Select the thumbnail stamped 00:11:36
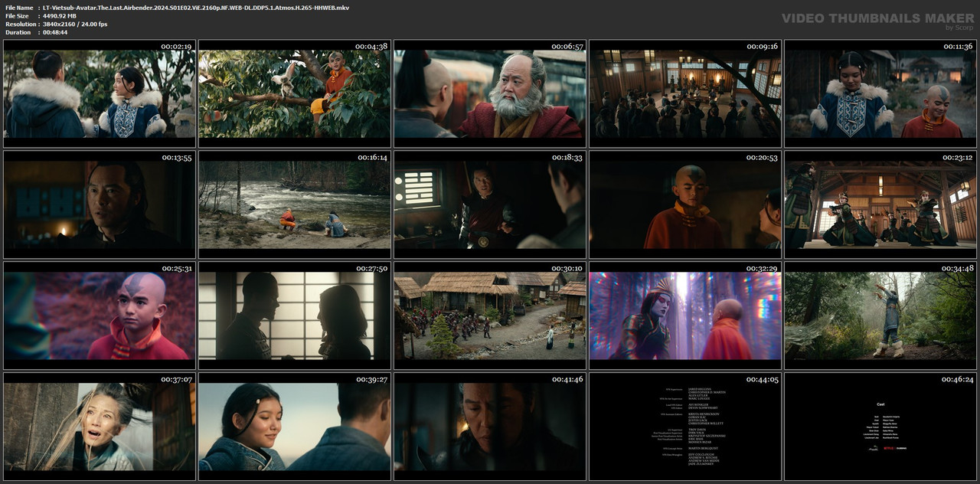980x484 pixels. click(x=880, y=93)
